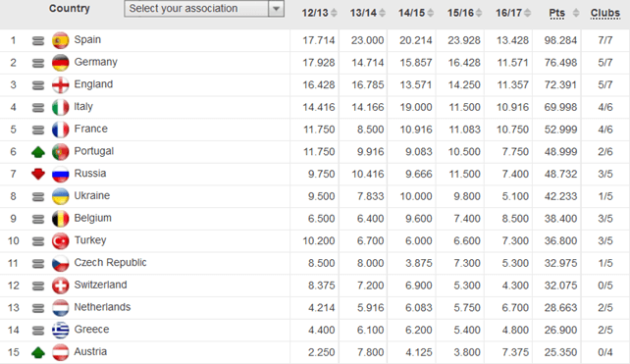Click Portugal's green up-arrow rank icon
The height and width of the screenshot is (364, 630).
click(38, 152)
